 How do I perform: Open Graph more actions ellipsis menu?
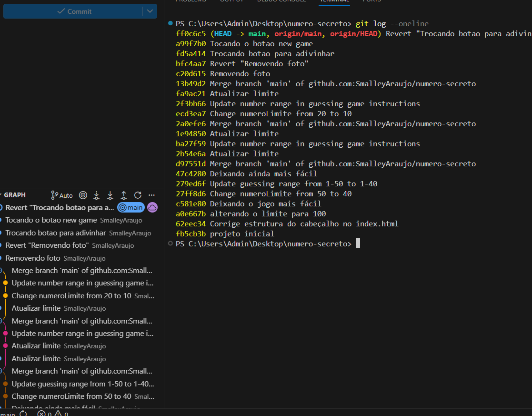click(151, 195)
